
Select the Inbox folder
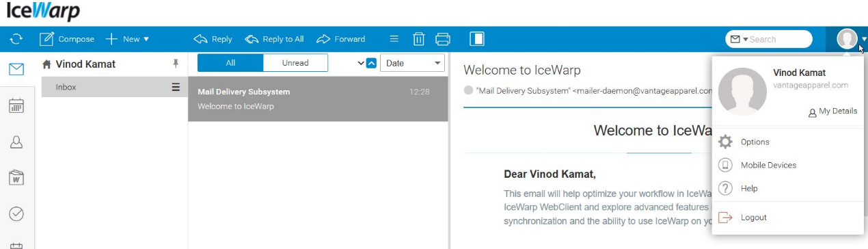(x=114, y=87)
